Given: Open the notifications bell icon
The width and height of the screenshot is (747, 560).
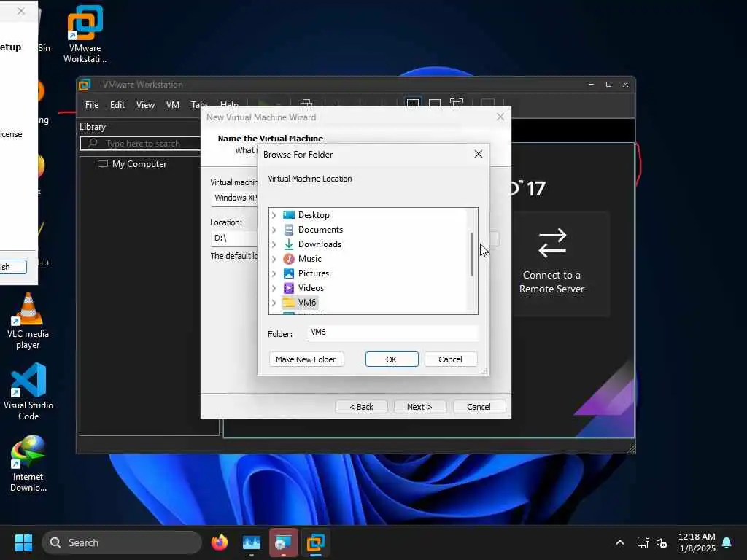Looking at the screenshot, I should pyautogui.click(x=727, y=542).
